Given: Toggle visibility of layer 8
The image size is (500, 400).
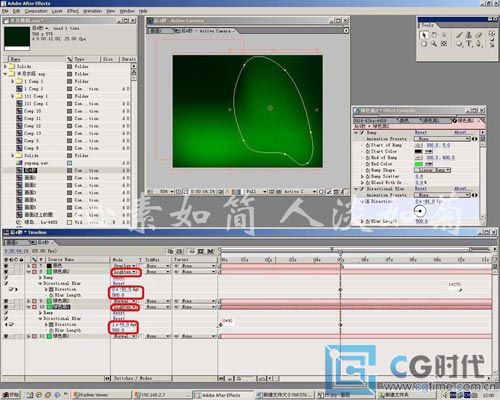Looking at the screenshot, I should tap(6, 272).
